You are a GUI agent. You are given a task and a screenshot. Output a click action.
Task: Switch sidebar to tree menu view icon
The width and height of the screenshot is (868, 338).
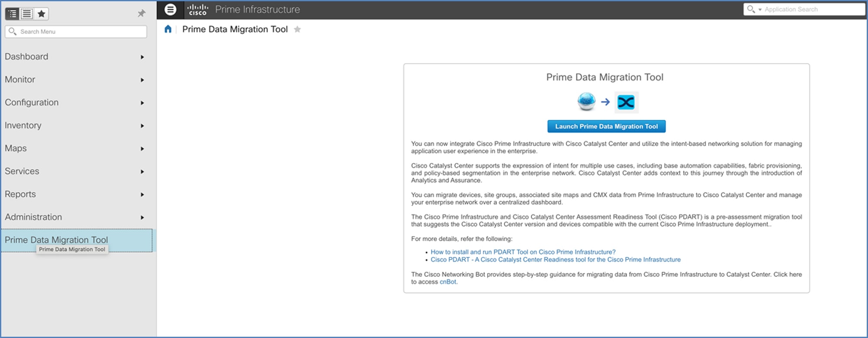point(13,14)
